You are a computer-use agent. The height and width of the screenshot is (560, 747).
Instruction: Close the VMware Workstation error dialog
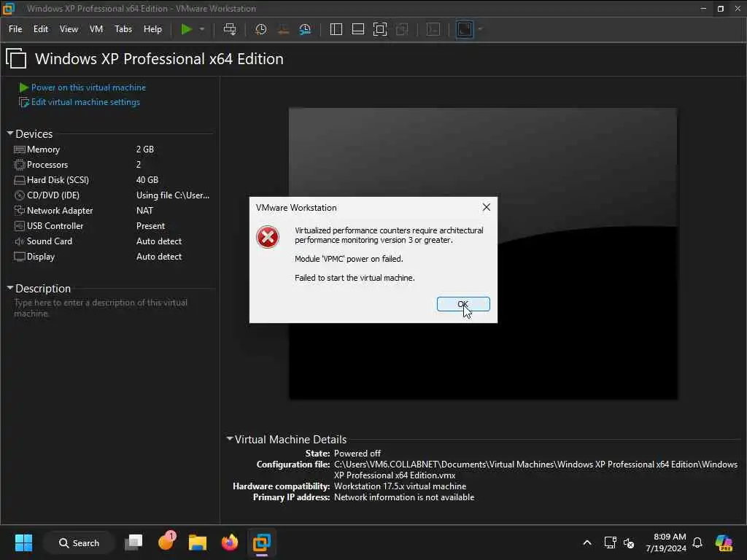486,207
